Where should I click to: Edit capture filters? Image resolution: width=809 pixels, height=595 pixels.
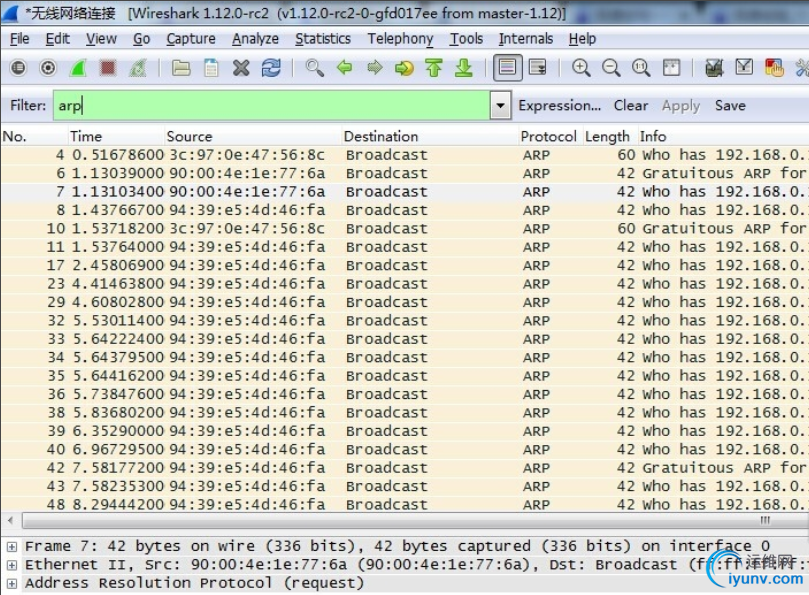[x=714, y=68]
